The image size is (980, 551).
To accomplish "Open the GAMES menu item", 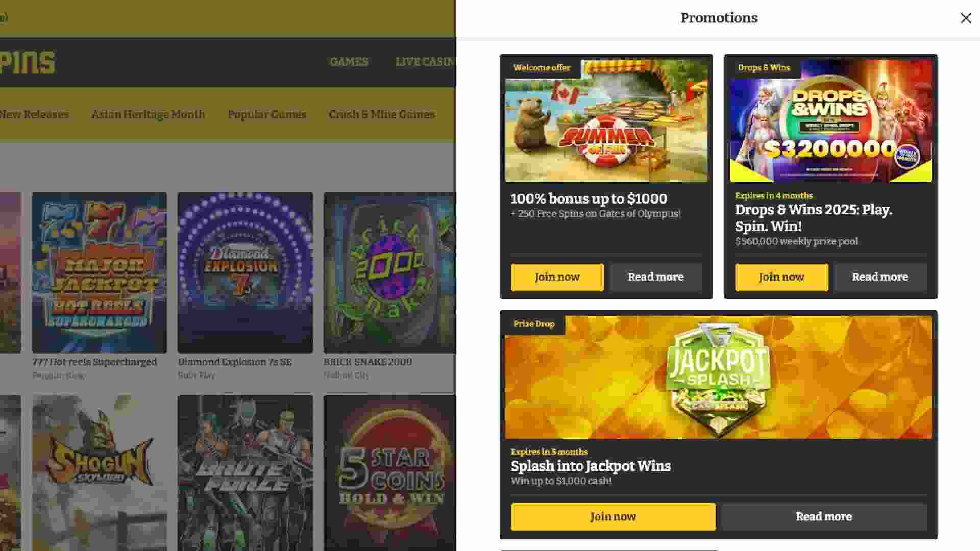I will tap(349, 62).
